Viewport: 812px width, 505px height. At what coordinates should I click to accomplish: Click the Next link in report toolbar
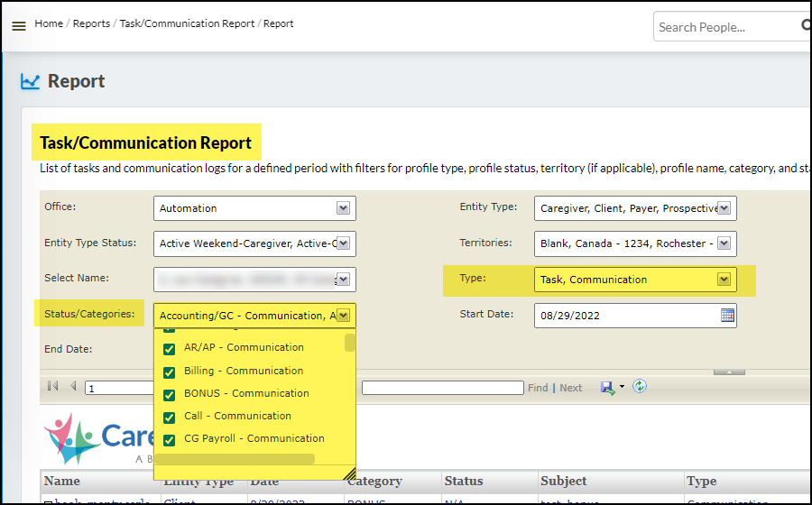(x=570, y=388)
